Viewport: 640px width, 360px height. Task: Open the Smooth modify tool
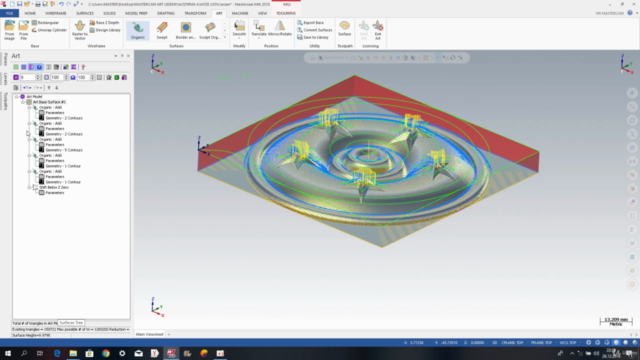pos(239,28)
